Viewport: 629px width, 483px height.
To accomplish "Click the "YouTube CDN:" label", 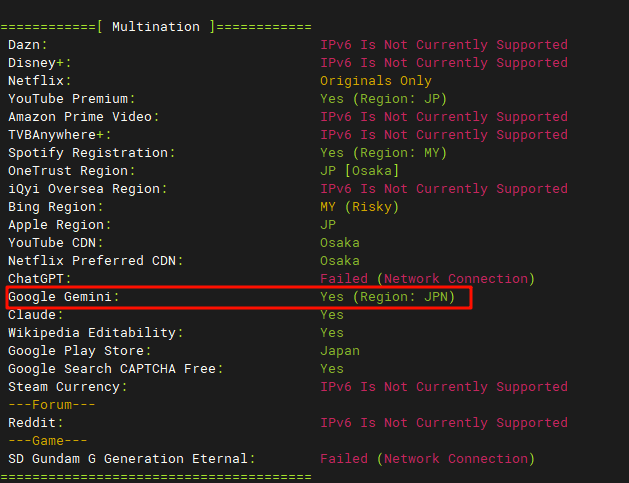I will 56,243.
